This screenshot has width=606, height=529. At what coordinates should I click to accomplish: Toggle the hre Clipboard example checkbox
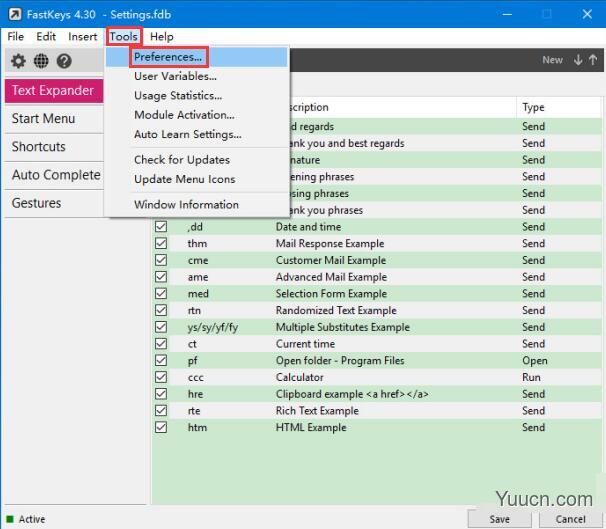161,394
